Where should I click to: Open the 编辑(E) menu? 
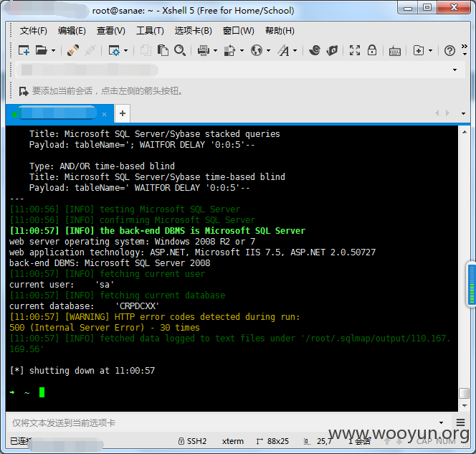click(x=72, y=31)
